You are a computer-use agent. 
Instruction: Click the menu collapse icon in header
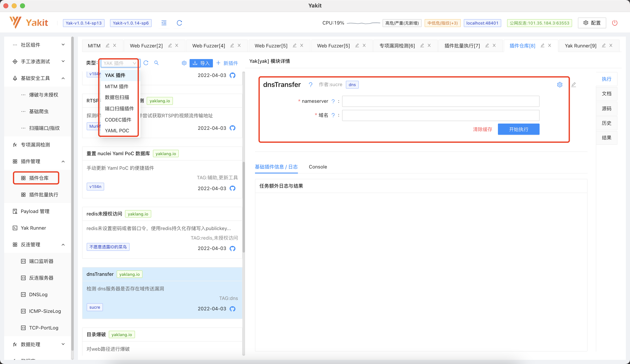tap(164, 23)
